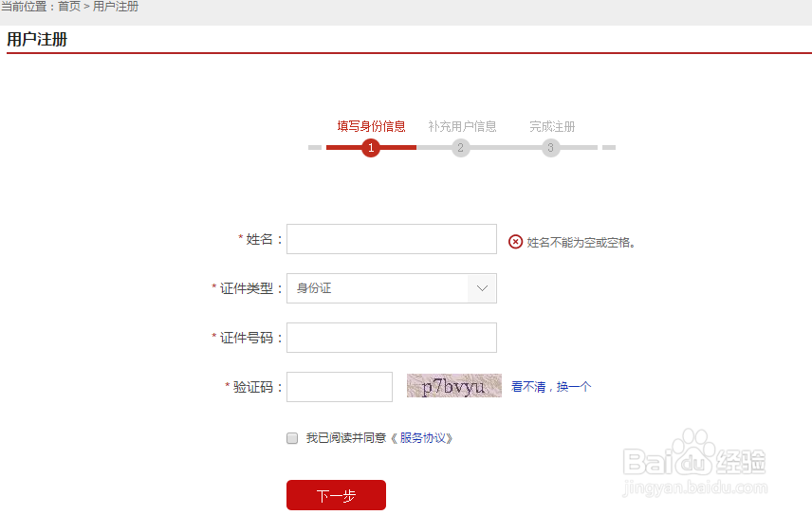The width and height of the screenshot is (812, 515).
Task: Click step 1 circle 填写身份信息
Action: [371, 148]
